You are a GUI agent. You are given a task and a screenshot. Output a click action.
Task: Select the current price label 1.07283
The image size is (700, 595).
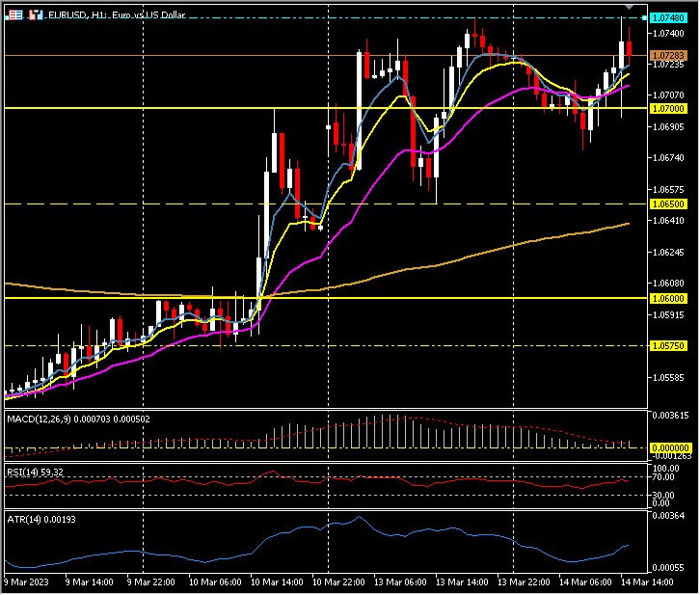669,56
